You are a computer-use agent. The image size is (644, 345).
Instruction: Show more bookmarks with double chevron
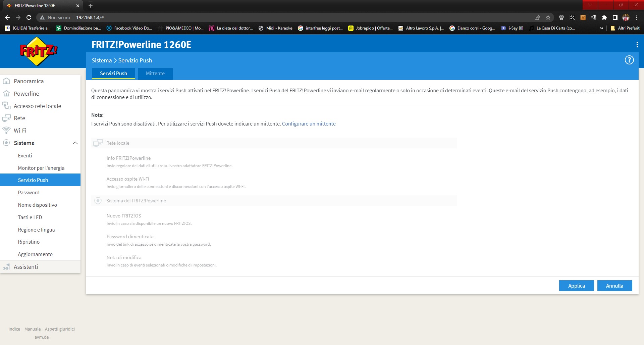[602, 28]
